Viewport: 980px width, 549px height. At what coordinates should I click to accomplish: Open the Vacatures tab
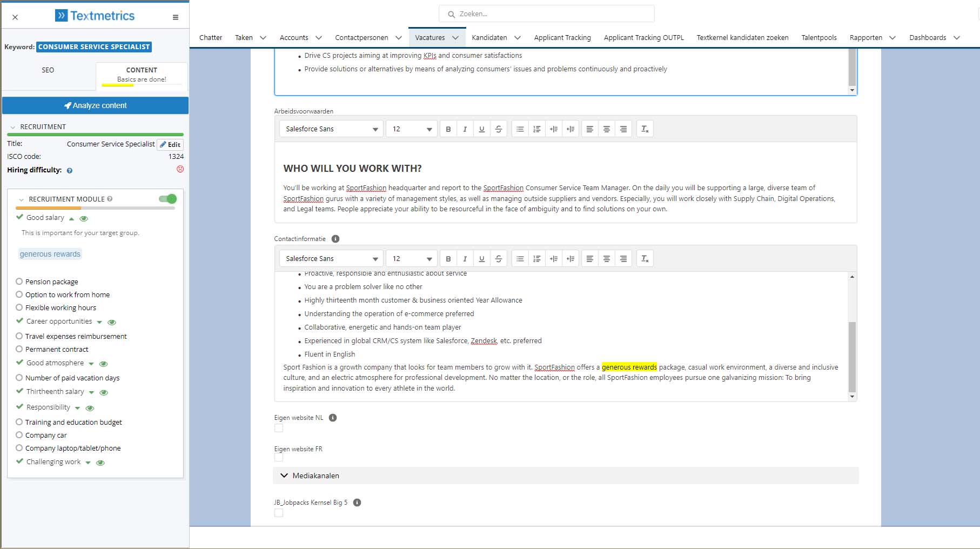[430, 37]
